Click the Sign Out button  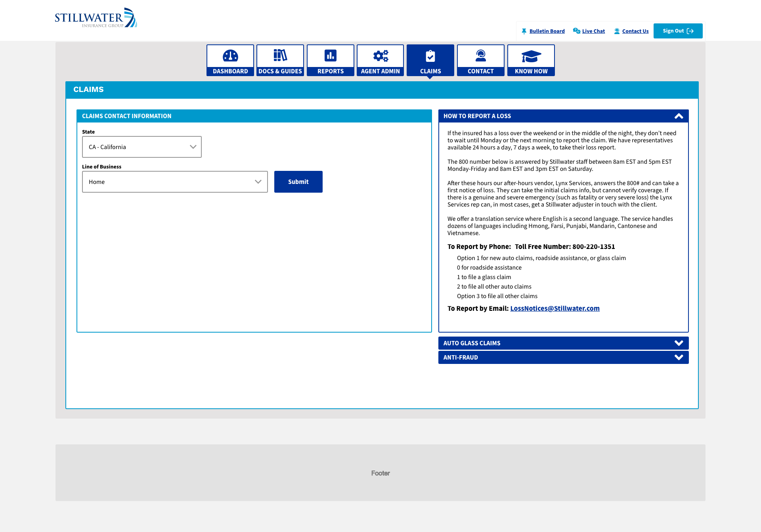678,31
